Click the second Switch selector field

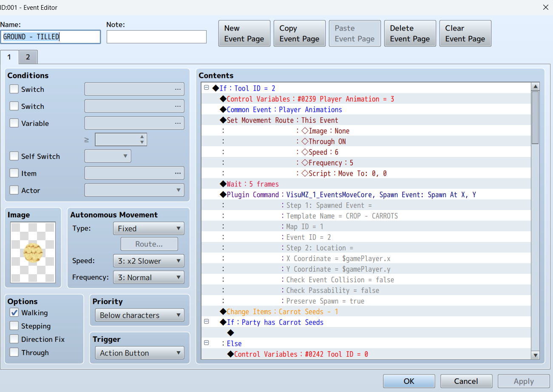134,106
